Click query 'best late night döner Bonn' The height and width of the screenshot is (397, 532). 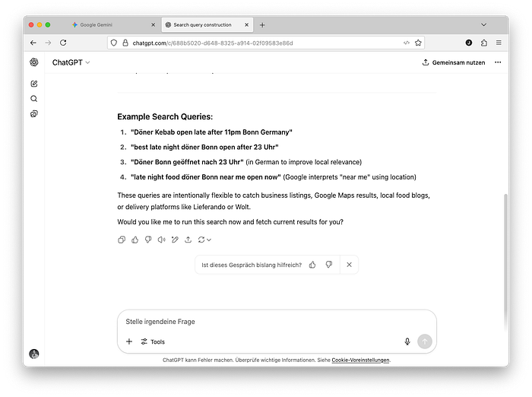pyautogui.click(x=204, y=147)
